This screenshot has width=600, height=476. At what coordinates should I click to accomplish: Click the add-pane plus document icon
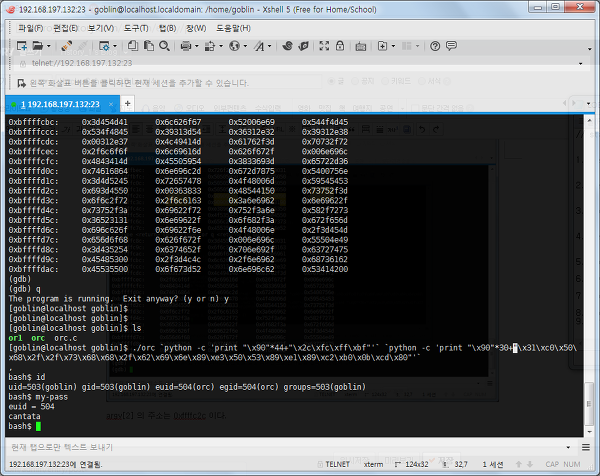pos(382,46)
